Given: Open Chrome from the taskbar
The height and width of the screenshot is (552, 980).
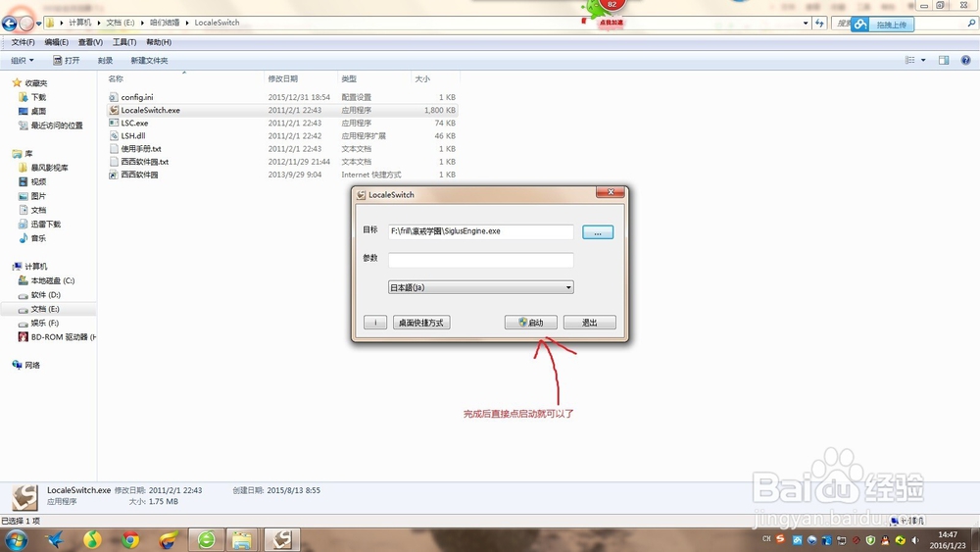Looking at the screenshot, I should 130,539.
